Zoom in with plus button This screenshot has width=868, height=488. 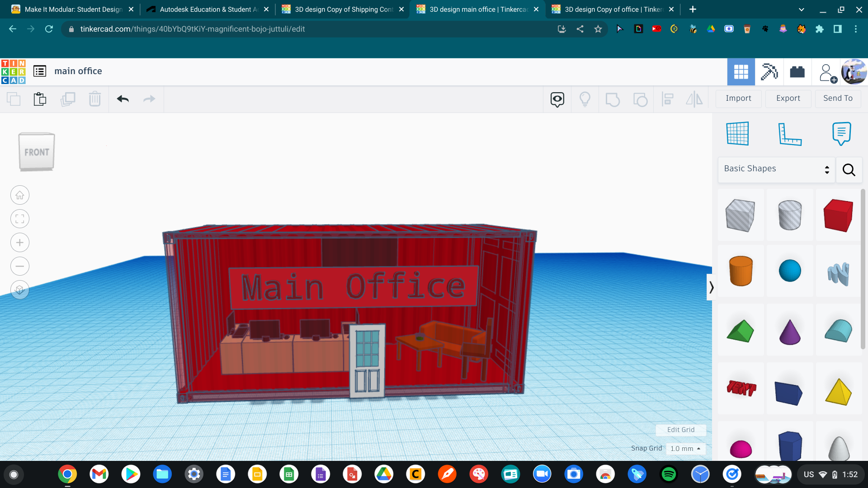point(20,243)
